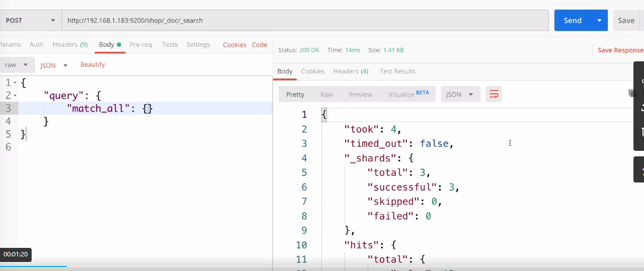Click the request URL input field
Screen dimensions: 644x271
pos(305,21)
